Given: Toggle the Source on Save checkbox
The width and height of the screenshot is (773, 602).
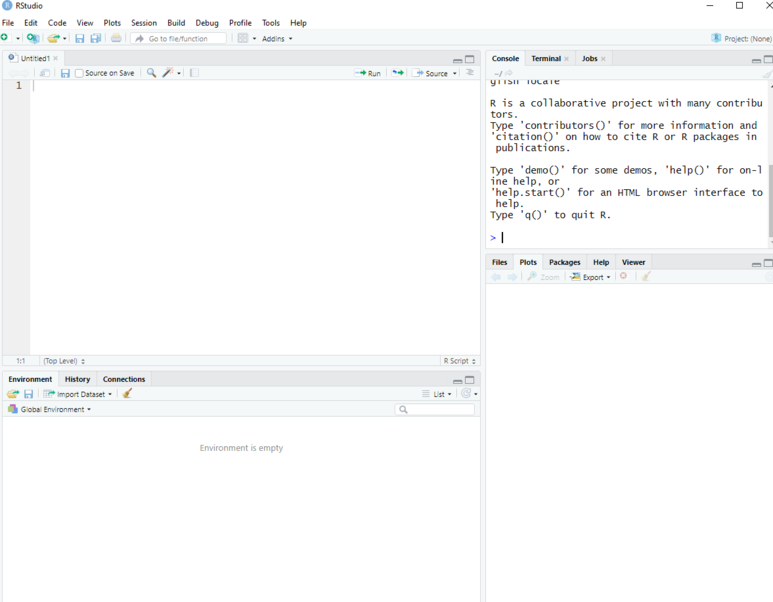Looking at the screenshot, I should coord(79,73).
